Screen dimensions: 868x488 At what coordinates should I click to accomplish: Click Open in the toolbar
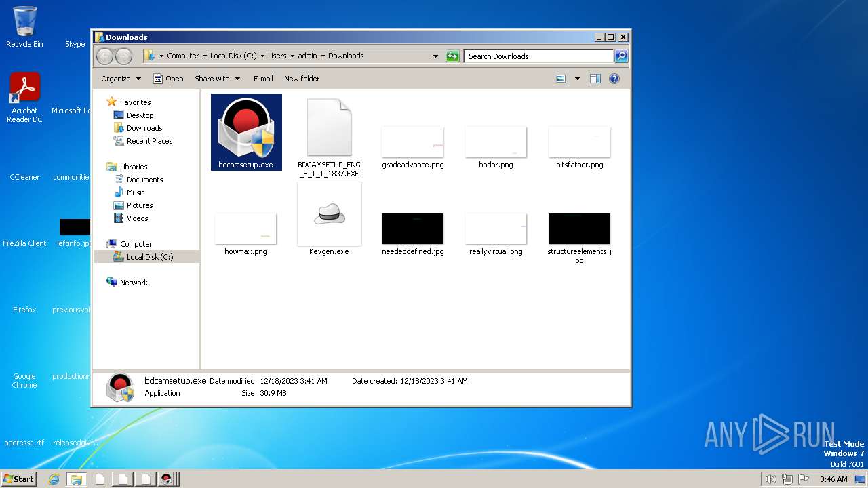coord(168,79)
